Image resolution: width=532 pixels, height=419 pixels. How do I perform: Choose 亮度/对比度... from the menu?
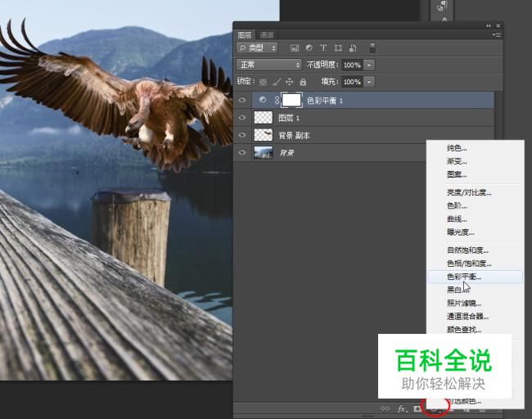[x=469, y=192]
